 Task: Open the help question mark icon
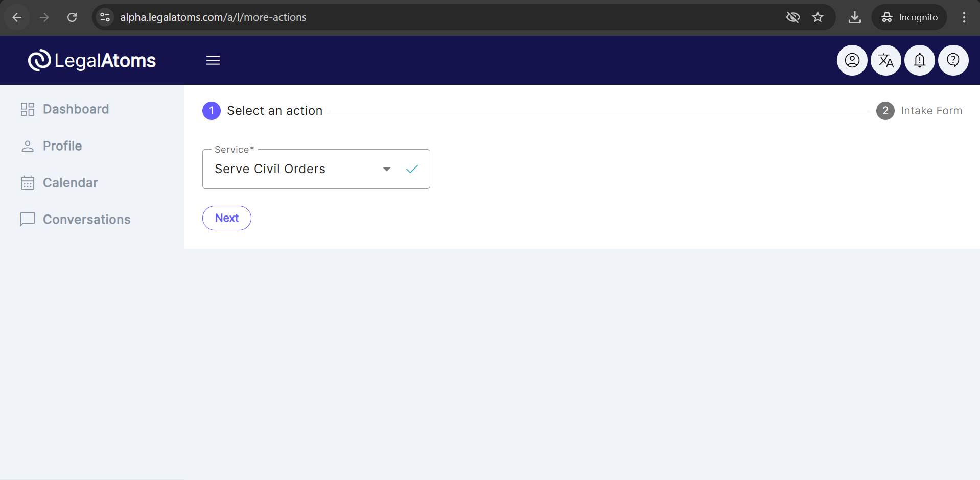(x=953, y=60)
